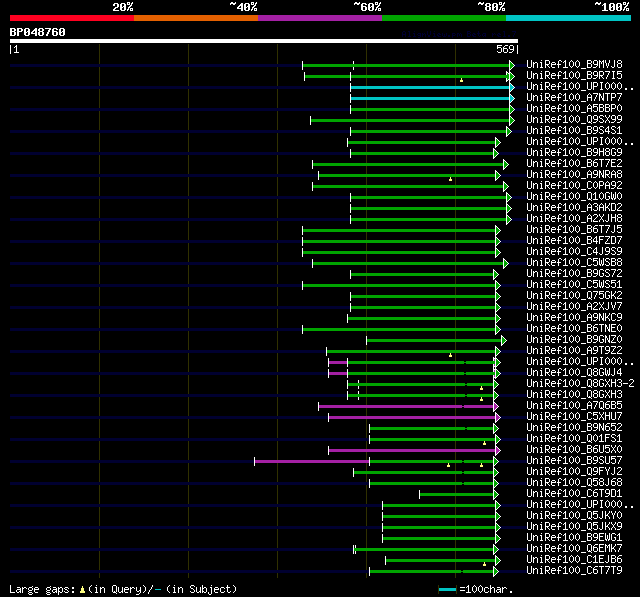Click the purple alignment bar for A7Q6B5
Image resolution: width=640 pixels, height=597 pixels.
[406, 406]
